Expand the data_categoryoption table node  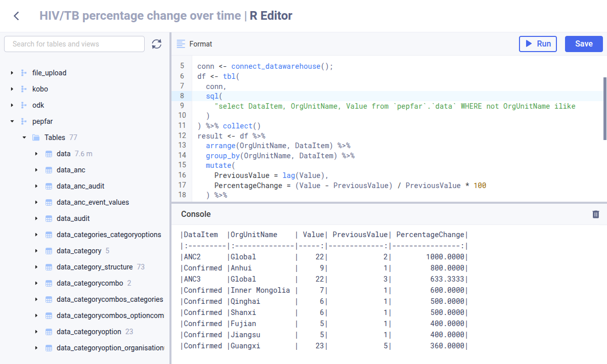pos(35,331)
